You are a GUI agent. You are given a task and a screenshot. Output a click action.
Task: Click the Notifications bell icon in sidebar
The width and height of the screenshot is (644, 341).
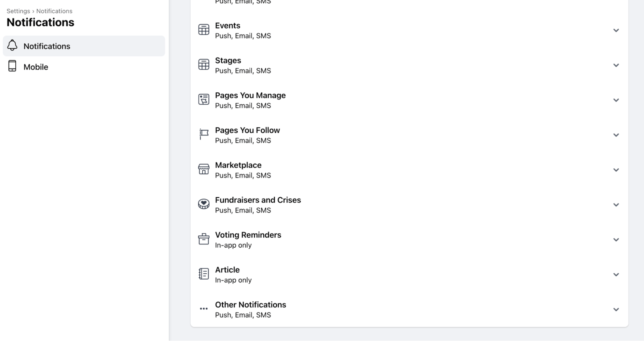(x=12, y=46)
